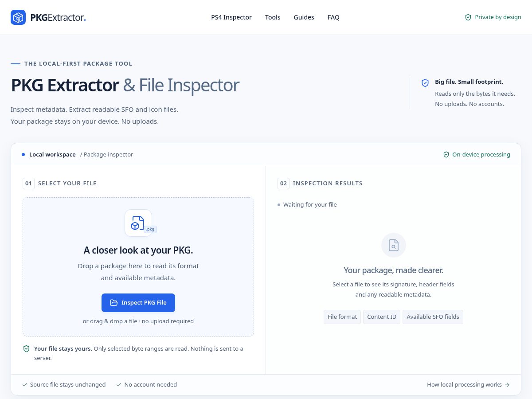This screenshot has height=399, width=532.
Task: Select the Local workspace breadcrumb
Action: click(x=52, y=155)
